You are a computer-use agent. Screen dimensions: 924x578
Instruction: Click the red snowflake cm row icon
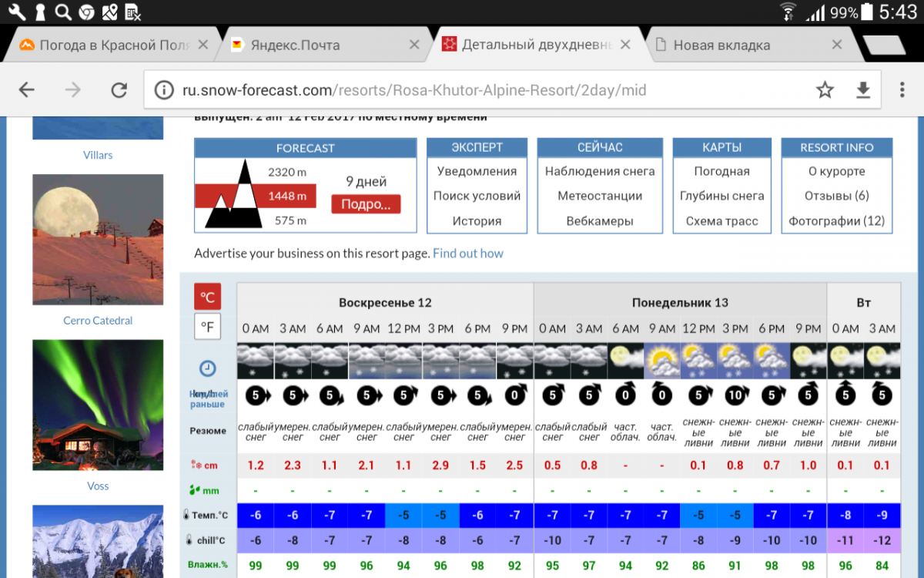click(195, 465)
